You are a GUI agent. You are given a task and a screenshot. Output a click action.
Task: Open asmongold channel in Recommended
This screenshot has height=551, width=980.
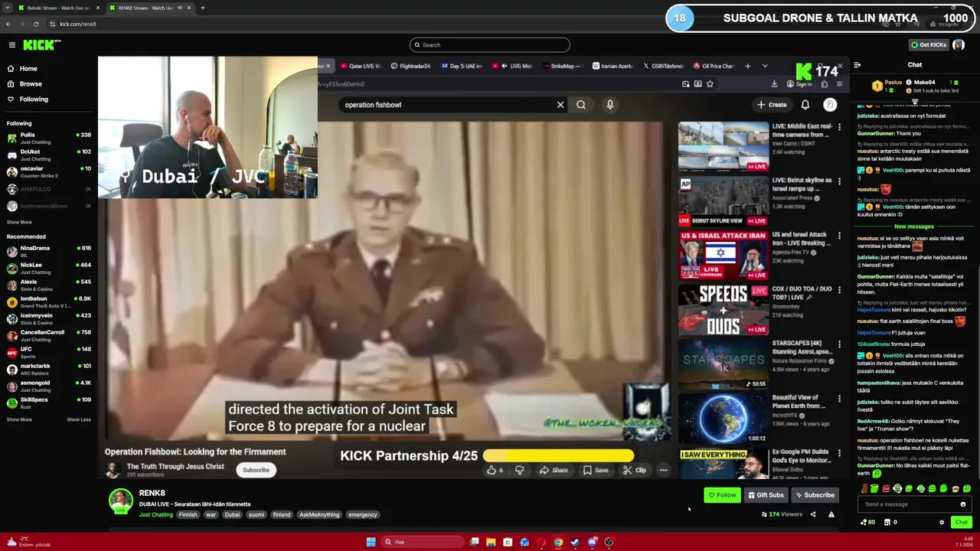[49, 386]
